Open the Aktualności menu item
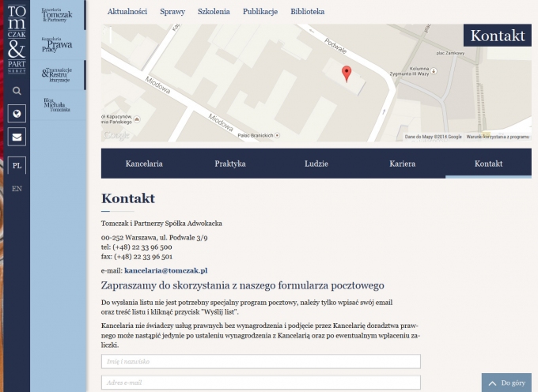This screenshot has height=392, width=538. point(127,12)
